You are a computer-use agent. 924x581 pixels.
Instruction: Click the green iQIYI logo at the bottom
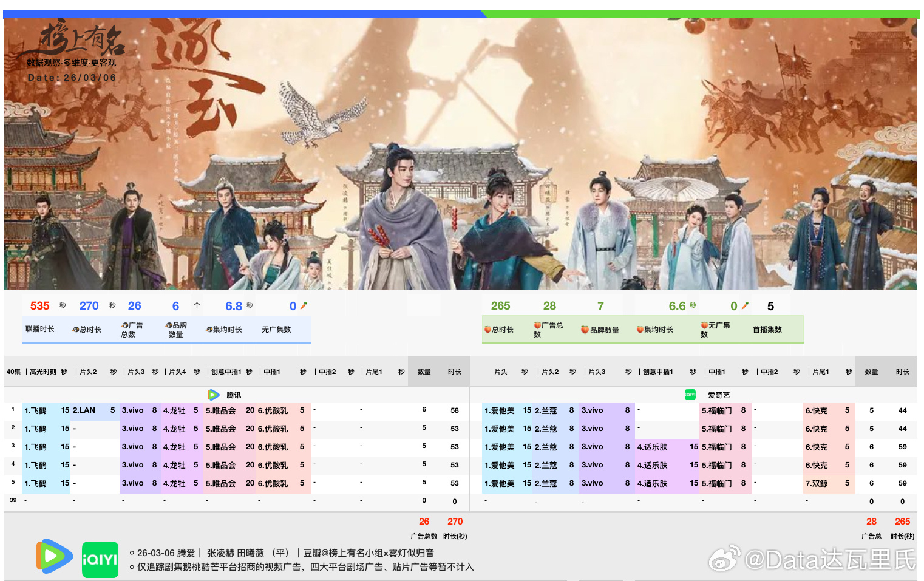(x=100, y=559)
